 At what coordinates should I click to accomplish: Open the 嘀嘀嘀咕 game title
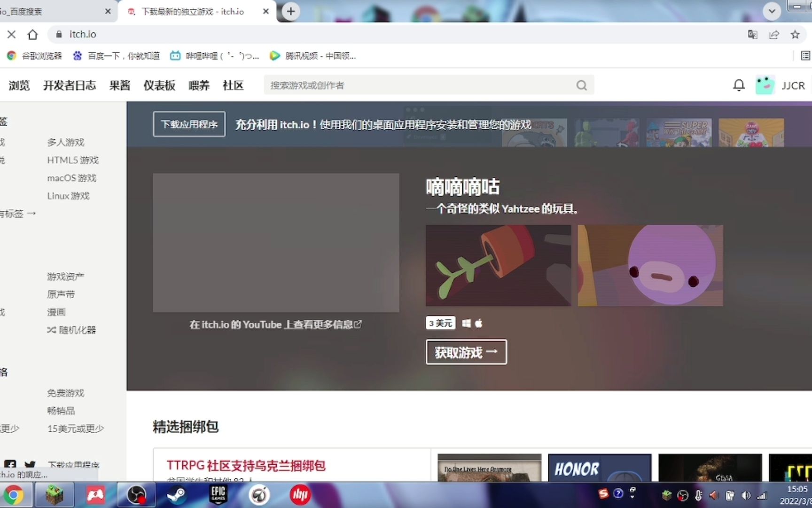click(463, 187)
